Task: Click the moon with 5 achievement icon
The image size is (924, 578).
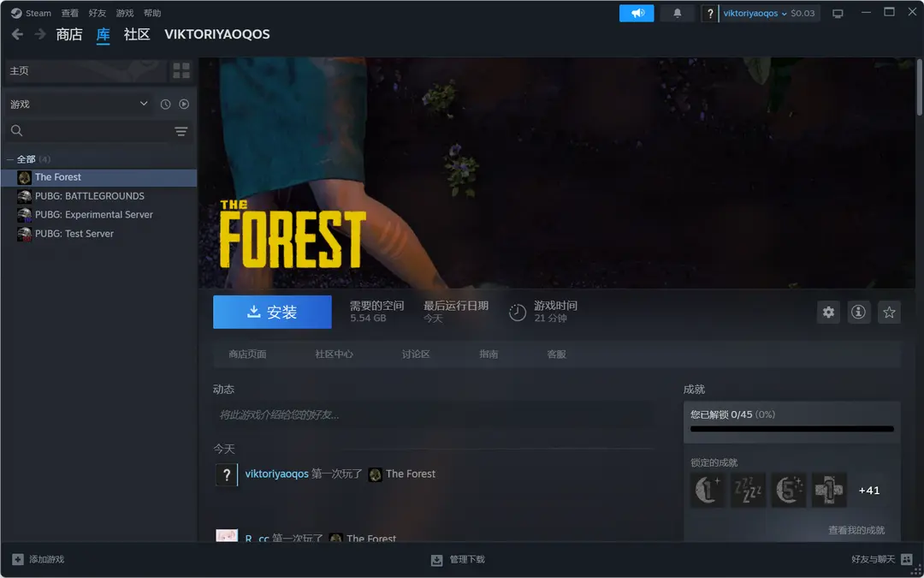Action: pyautogui.click(x=789, y=490)
